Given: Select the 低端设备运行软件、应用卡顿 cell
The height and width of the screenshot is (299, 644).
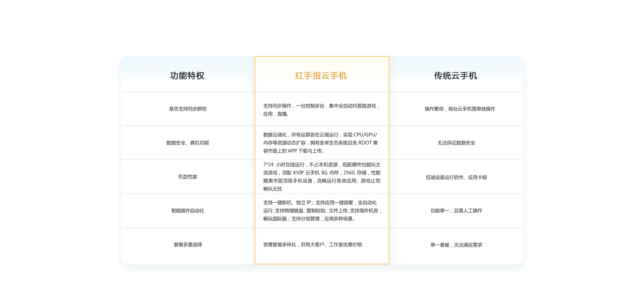Looking at the screenshot, I should pyautogui.click(x=456, y=177).
